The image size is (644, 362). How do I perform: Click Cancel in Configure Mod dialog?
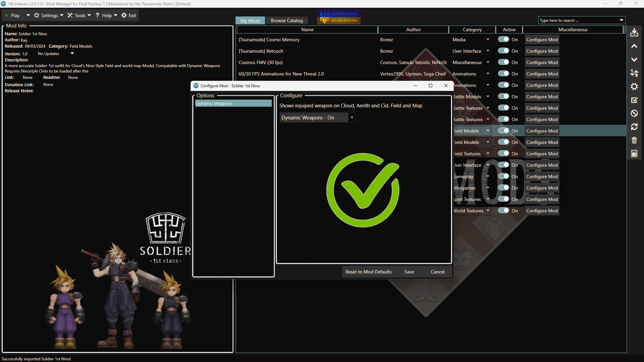438,272
